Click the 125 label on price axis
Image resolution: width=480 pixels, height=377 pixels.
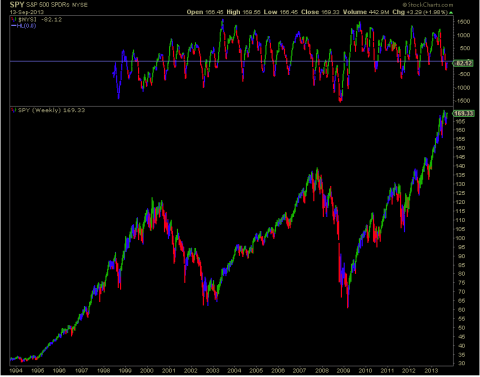pyautogui.click(x=461, y=193)
